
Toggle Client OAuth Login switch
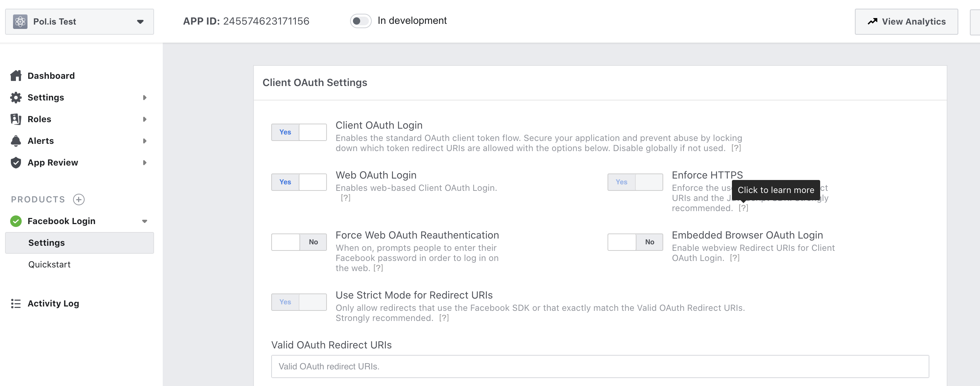click(299, 132)
